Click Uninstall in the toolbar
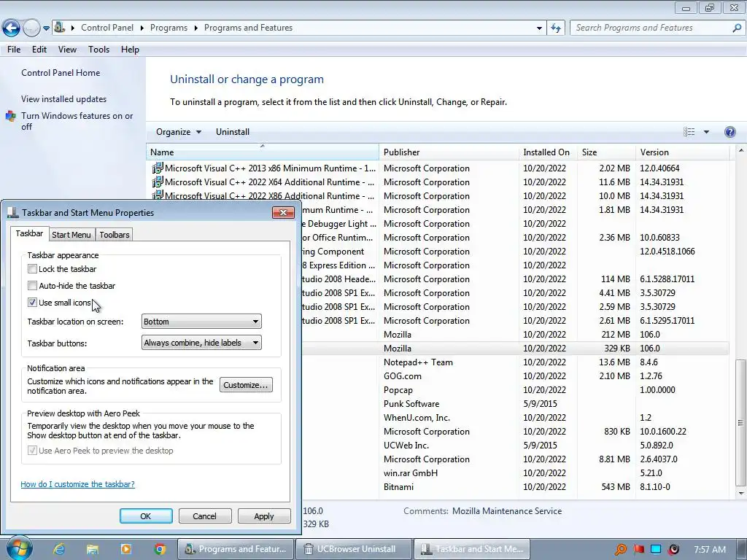This screenshot has width=747, height=560. 233,132
